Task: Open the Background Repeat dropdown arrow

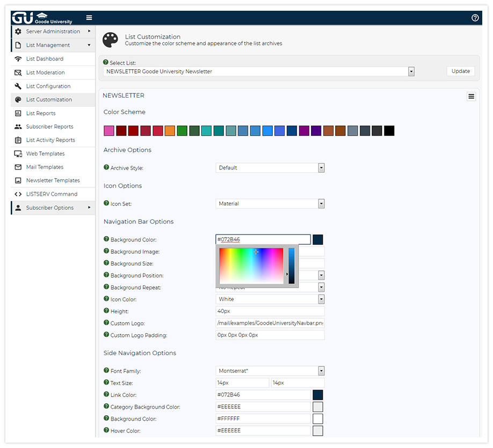Action: [321, 287]
